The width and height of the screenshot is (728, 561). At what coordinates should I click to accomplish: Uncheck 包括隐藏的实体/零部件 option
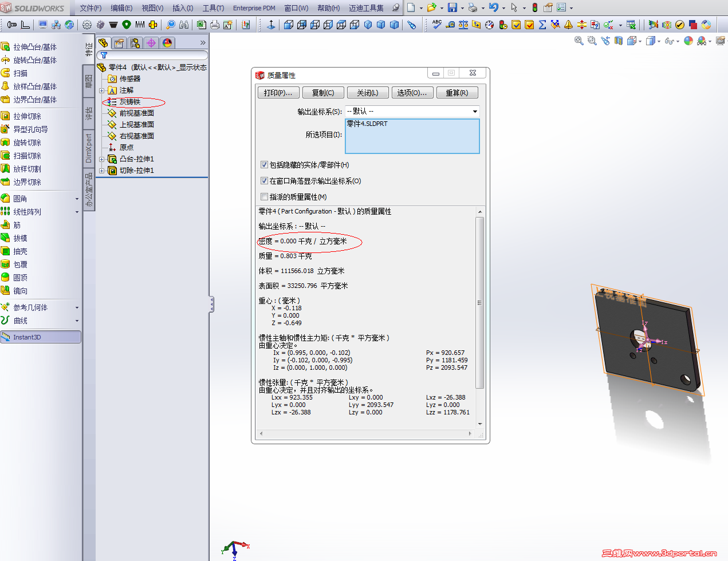point(265,164)
